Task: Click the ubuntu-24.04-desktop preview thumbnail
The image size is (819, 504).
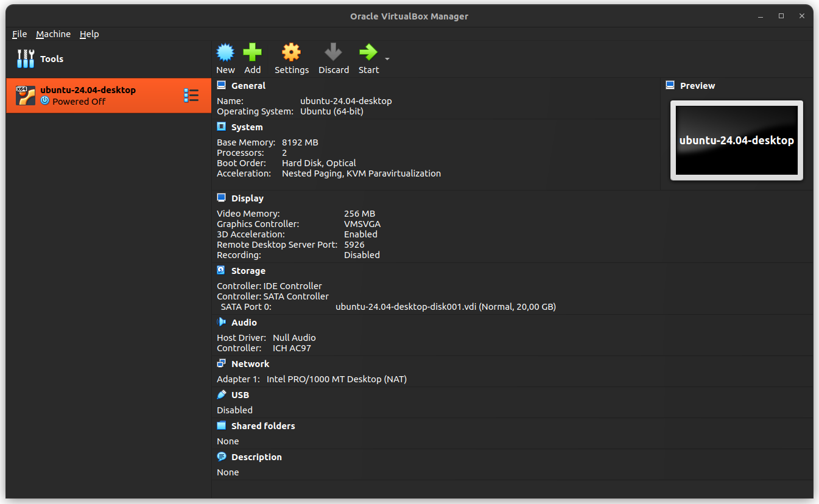Action: coord(736,140)
